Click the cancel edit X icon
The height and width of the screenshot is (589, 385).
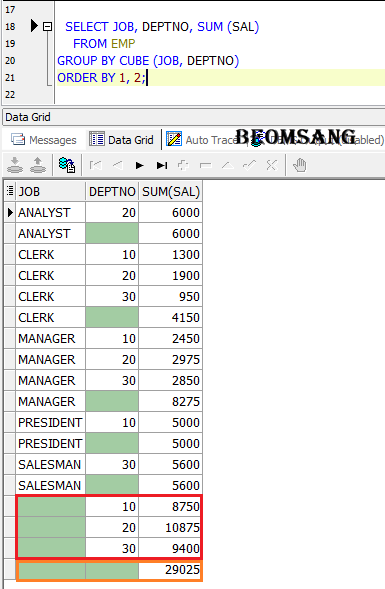pos(272,165)
